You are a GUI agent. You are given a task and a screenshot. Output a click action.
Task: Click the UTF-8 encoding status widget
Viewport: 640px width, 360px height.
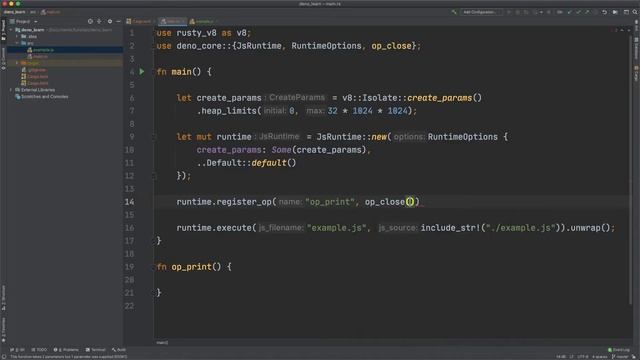tap(583, 357)
